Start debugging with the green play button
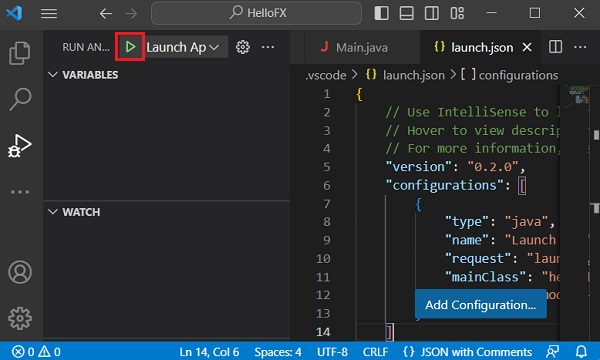The height and width of the screenshot is (360, 600). [x=130, y=47]
